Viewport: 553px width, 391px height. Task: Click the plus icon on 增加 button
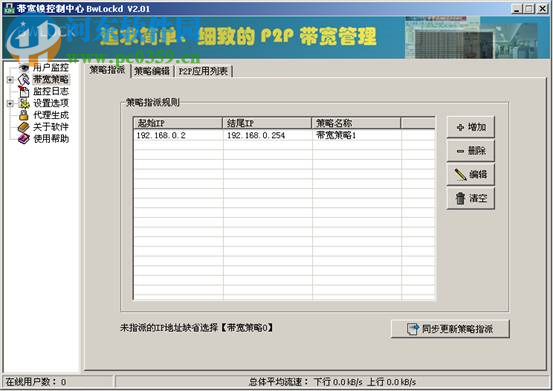pyautogui.click(x=460, y=127)
